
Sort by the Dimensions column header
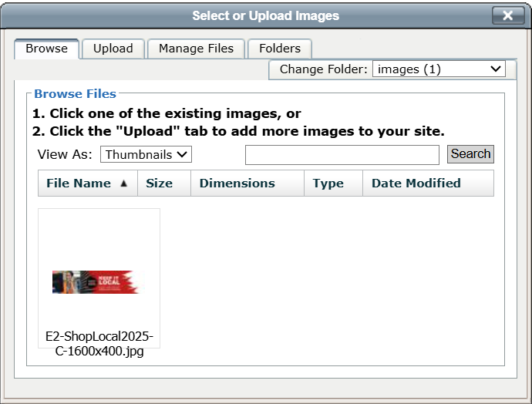pyautogui.click(x=237, y=183)
